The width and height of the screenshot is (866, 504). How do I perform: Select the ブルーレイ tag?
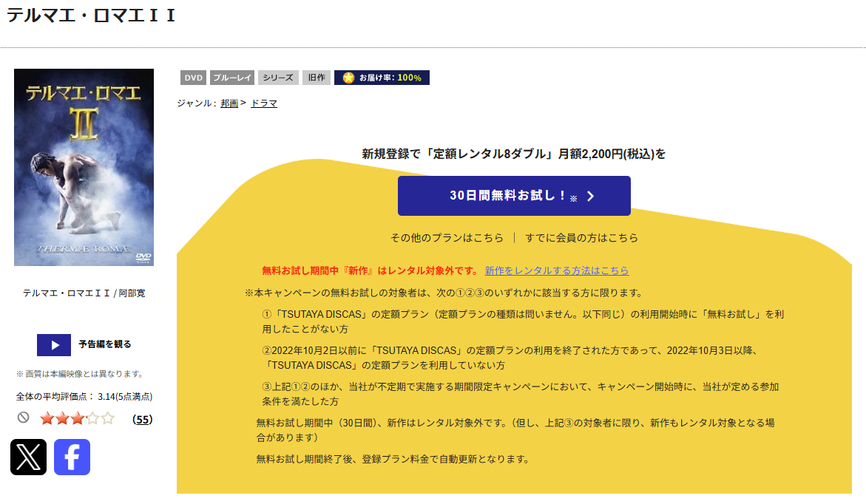(x=232, y=78)
